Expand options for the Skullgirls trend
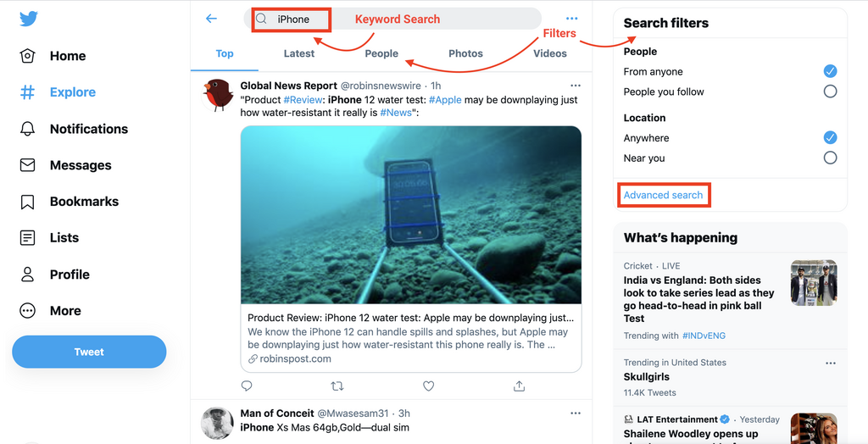This screenshot has height=444, width=868. [x=830, y=363]
